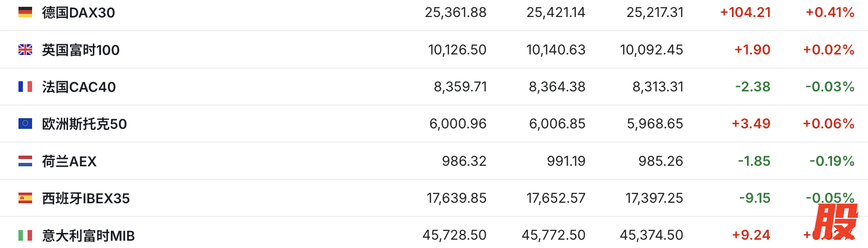This screenshot has height=248, width=868.
Task: Select the AEX last price 986.32
Action: (x=464, y=161)
